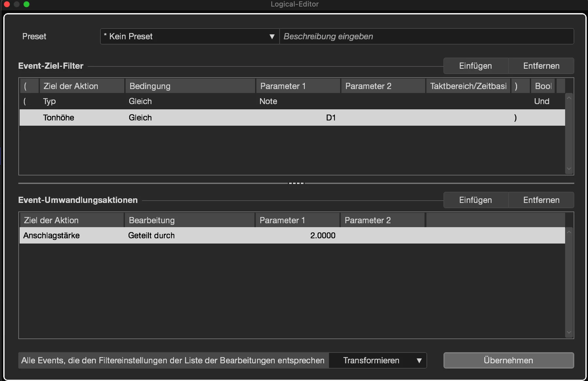Click the filter list Ziel der Aktion header

[82, 86]
